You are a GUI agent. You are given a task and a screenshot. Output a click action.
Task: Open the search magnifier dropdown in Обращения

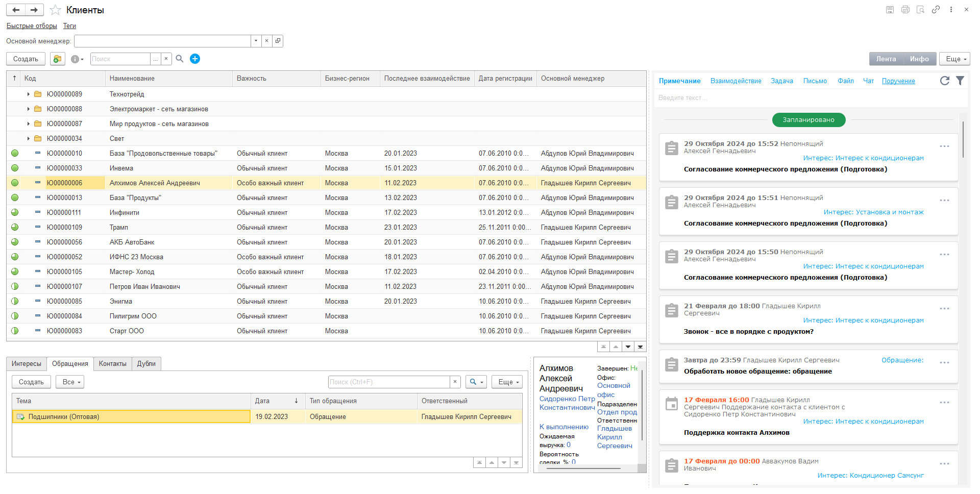tap(476, 382)
